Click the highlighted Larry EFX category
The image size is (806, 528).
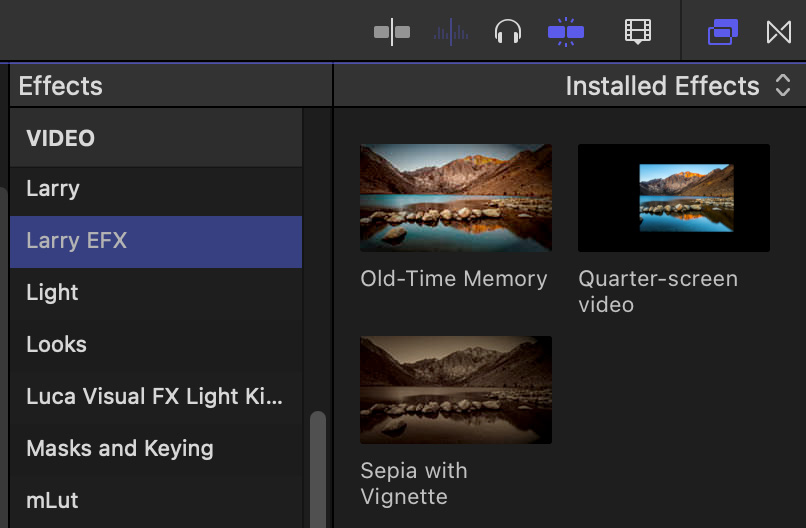click(77, 241)
